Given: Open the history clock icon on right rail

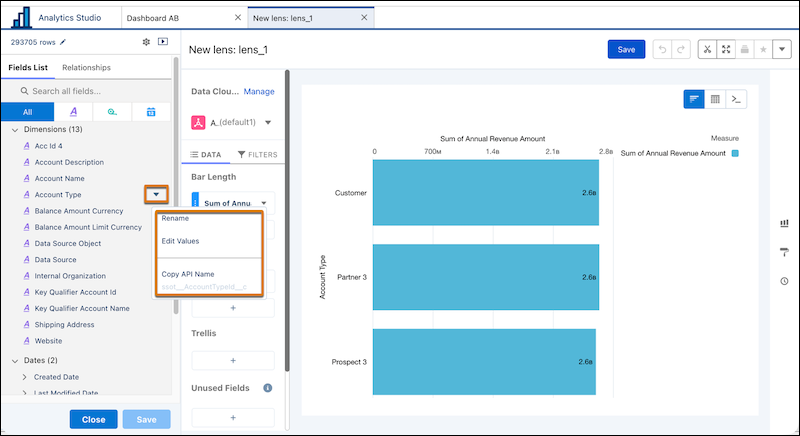Looking at the screenshot, I should 784,281.
